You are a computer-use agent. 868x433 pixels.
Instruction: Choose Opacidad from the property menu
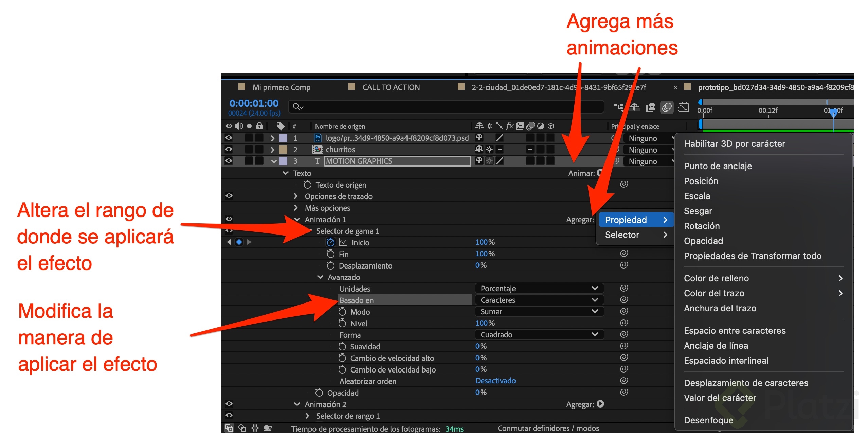pos(703,241)
